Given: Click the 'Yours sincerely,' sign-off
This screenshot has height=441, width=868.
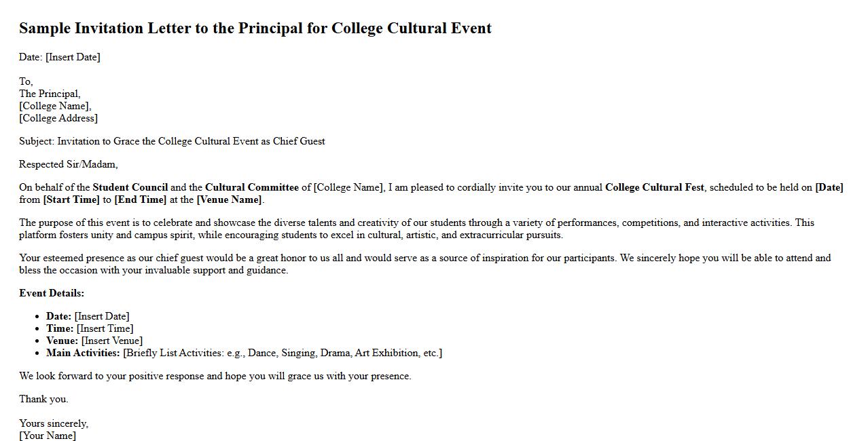Looking at the screenshot, I should [54, 423].
